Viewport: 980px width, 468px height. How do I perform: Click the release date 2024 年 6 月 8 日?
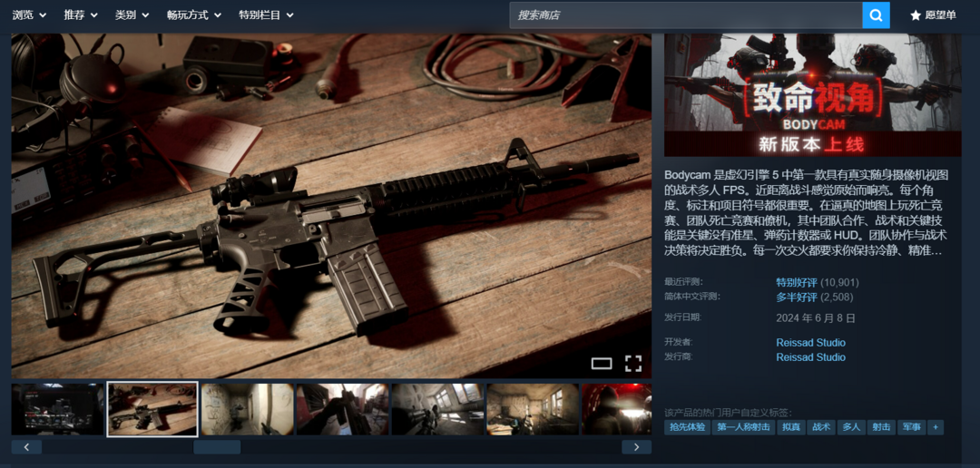816,318
